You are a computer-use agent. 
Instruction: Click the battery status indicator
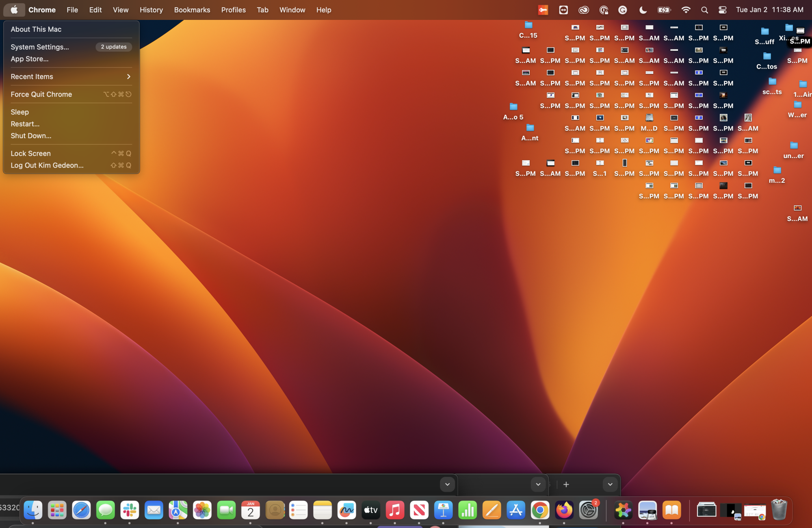coord(664,10)
